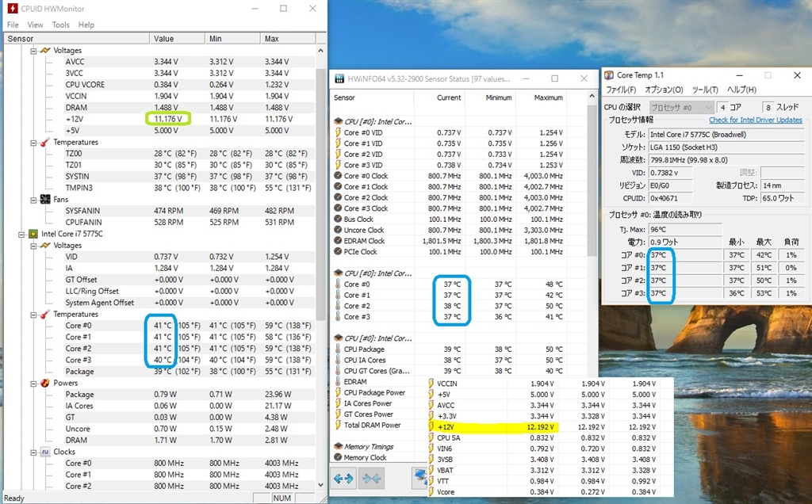This screenshot has width=812, height=504.
Task: Click the CPU Package thermometer icon in HWiNFO64
Action: pyautogui.click(x=338, y=349)
